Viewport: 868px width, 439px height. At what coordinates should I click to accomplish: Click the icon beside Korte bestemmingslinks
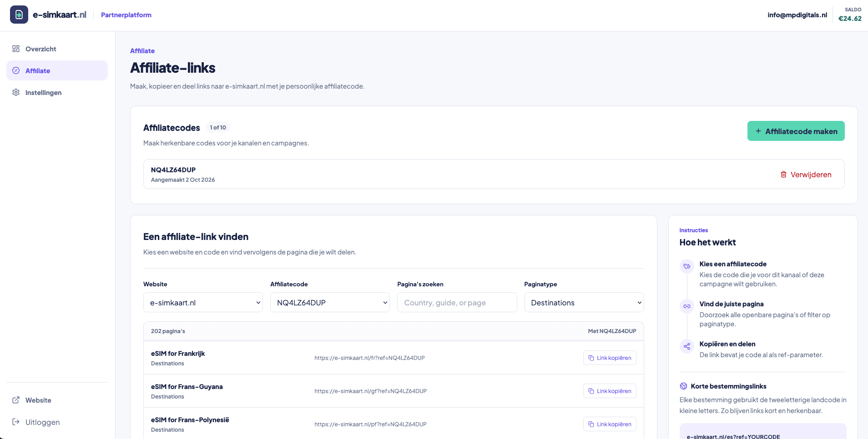point(683,386)
